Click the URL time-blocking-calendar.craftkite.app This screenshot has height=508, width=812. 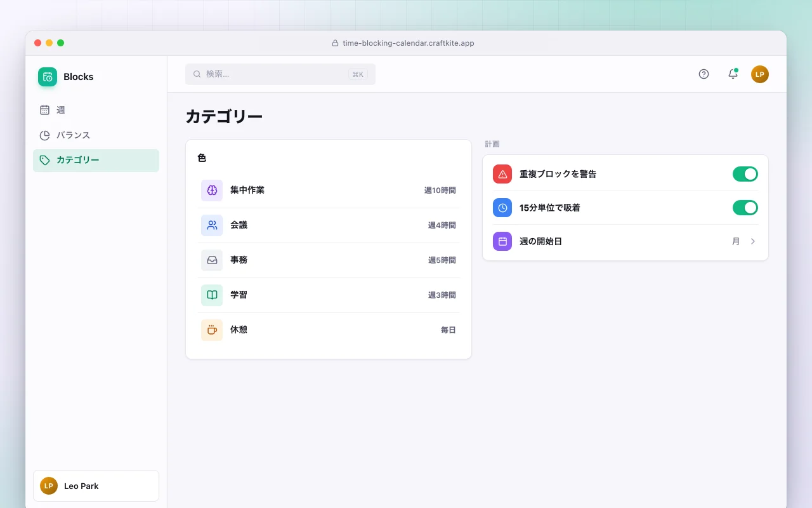point(409,43)
